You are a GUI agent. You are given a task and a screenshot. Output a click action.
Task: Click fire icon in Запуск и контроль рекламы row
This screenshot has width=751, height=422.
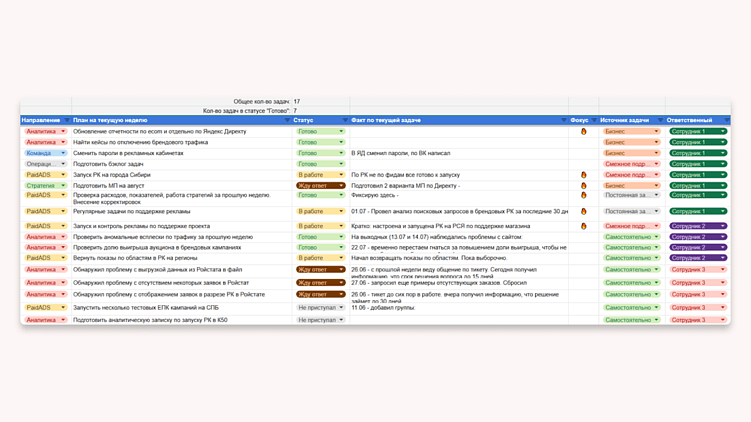tap(583, 226)
